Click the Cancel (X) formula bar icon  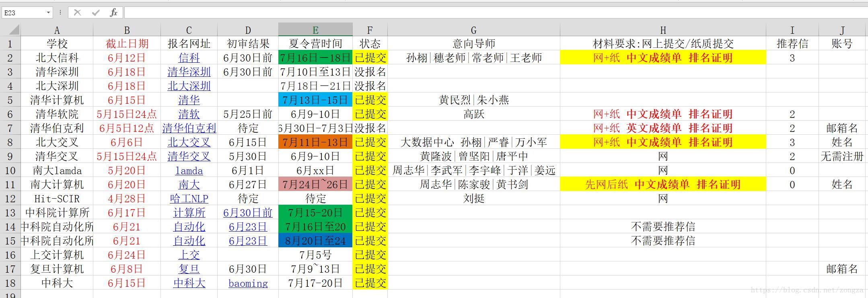click(77, 13)
